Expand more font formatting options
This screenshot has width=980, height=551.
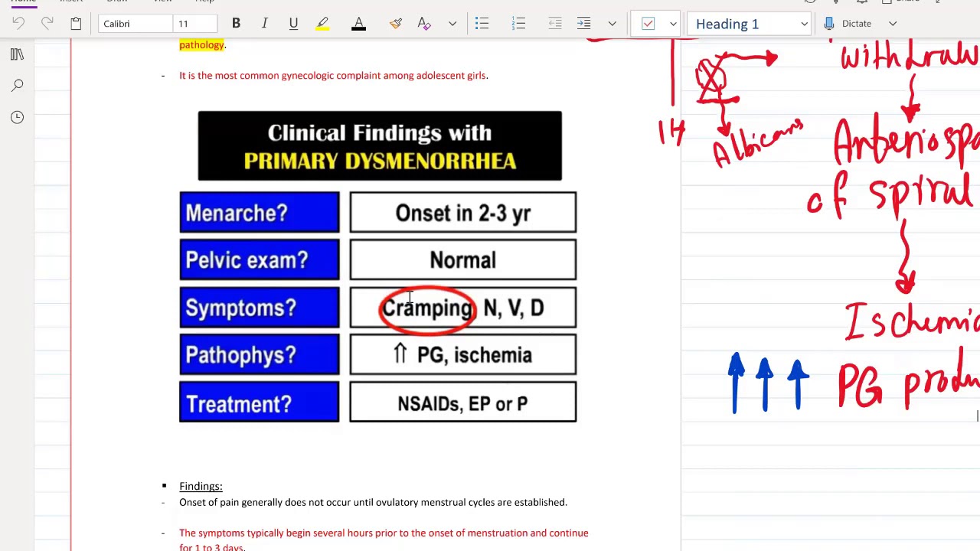click(452, 24)
